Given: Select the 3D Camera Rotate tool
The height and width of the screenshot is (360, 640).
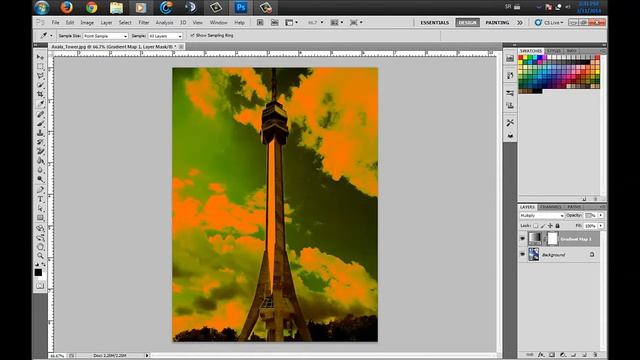Looking at the screenshot, I should (40, 237).
